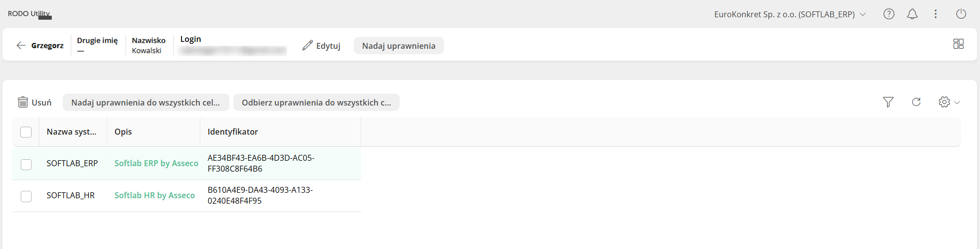This screenshot has height=249, width=980.
Task: Click Nadaj uprawnienia do wszystkich celów button
Action: [146, 103]
